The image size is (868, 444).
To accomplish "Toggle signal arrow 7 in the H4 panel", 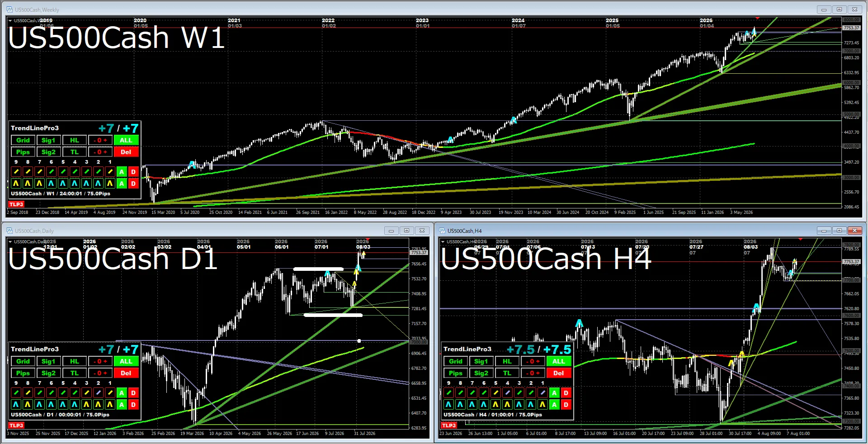I will click(472, 405).
